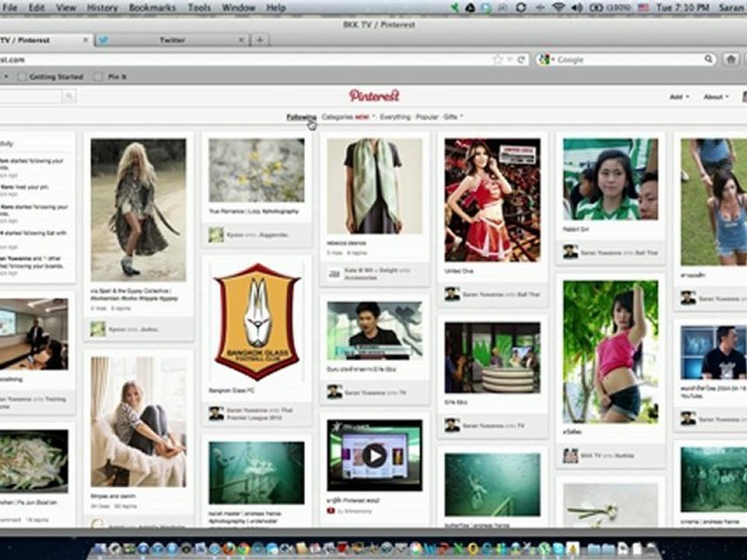
Task: Click the avatar under the flower photo pin
Action: click(x=216, y=234)
